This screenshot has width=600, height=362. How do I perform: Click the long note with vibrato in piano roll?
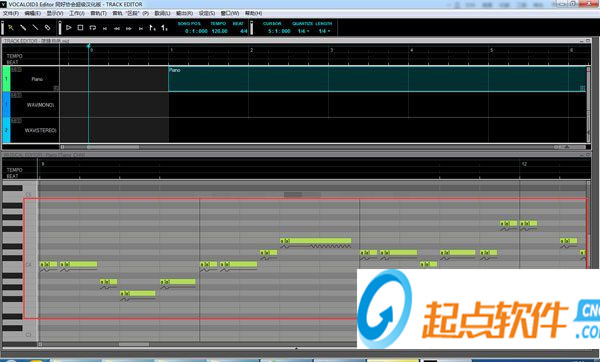coord(316,241)
